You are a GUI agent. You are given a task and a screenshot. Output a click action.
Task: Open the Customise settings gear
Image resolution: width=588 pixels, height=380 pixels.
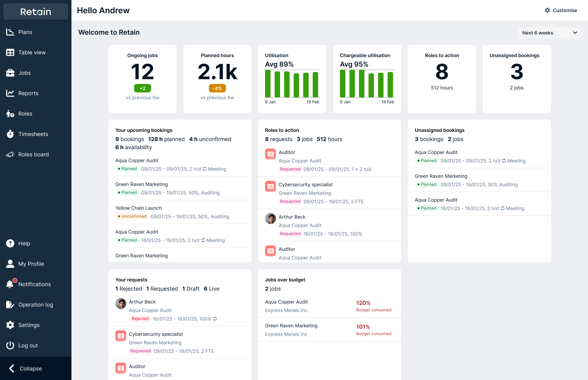pos(547,10)
